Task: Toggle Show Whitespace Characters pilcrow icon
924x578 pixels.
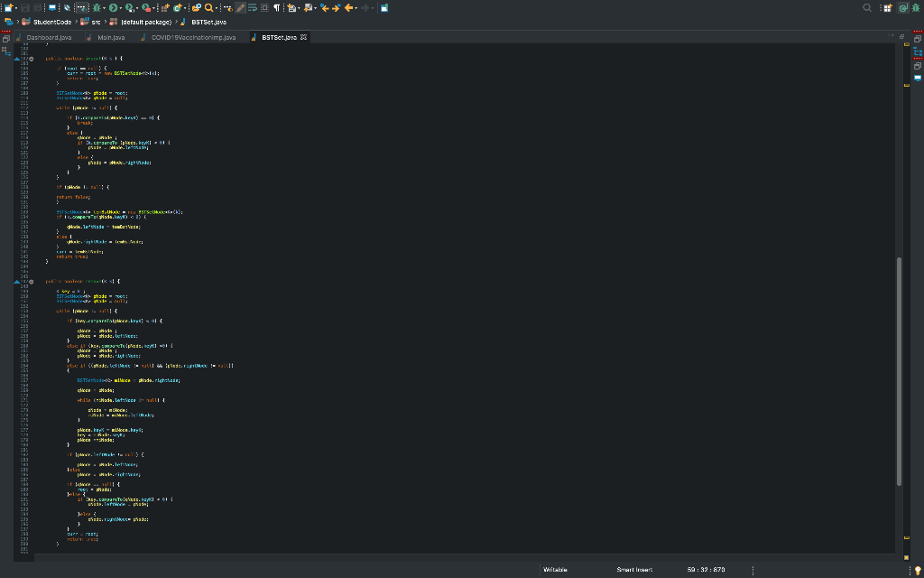Action: coord(276,7)
